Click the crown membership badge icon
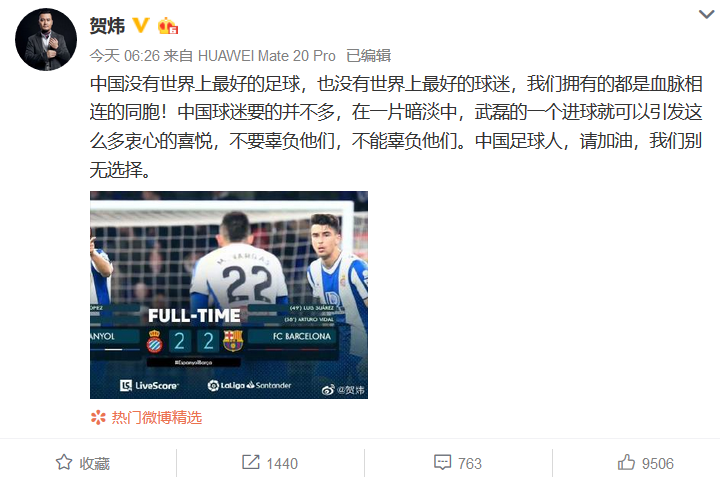720x479 pixels. (x=168, y=26)
